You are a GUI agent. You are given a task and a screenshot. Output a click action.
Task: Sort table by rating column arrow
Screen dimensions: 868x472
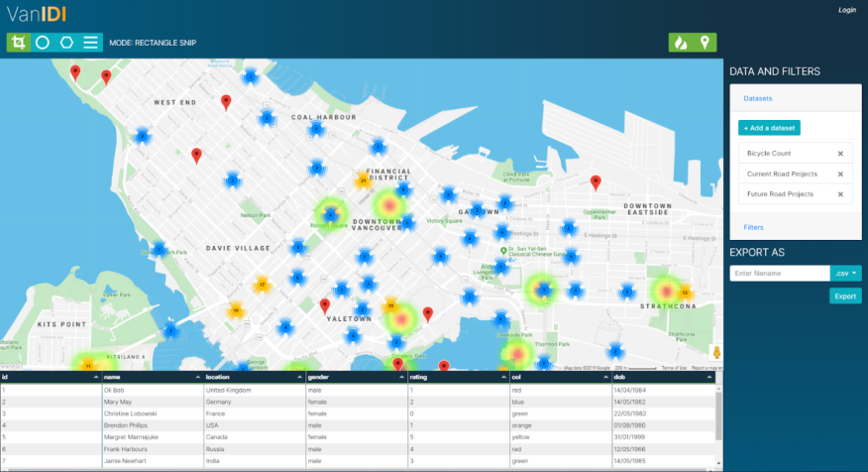[503, 377]
